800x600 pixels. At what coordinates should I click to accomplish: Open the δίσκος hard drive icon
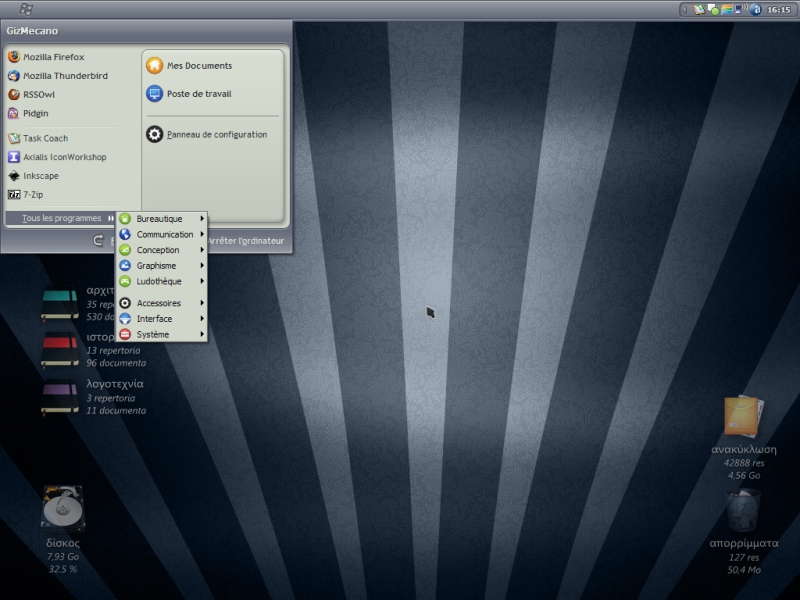point(63,507)
